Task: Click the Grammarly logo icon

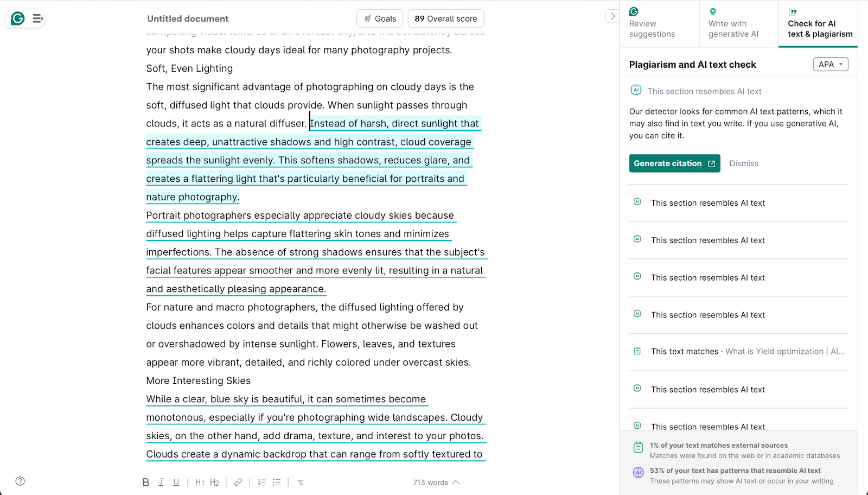Action: tap(18, 18)
